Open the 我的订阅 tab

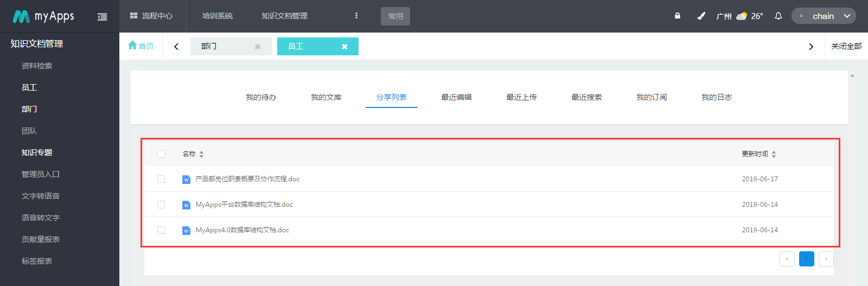point(652,97)
